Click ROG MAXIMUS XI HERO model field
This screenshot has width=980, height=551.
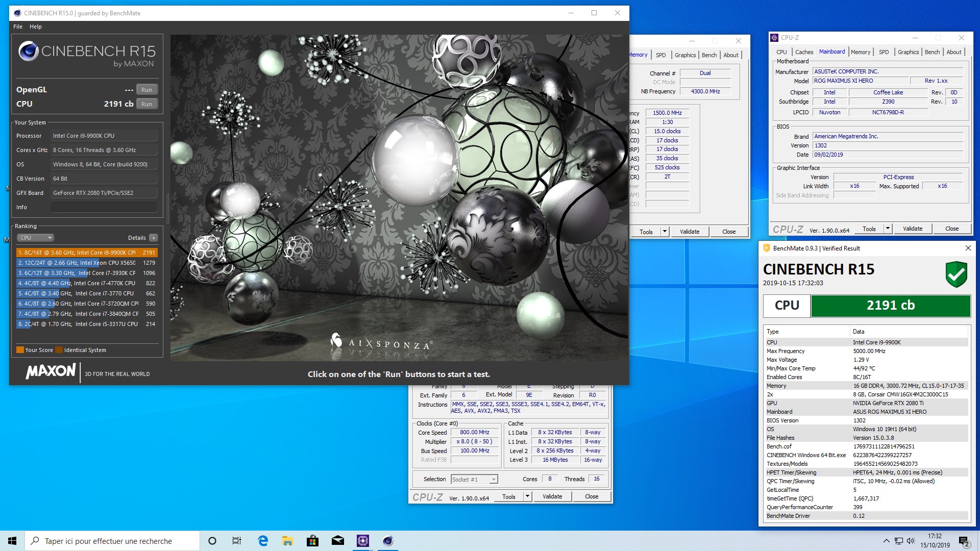pyautogui.click(x=861, y=81)
